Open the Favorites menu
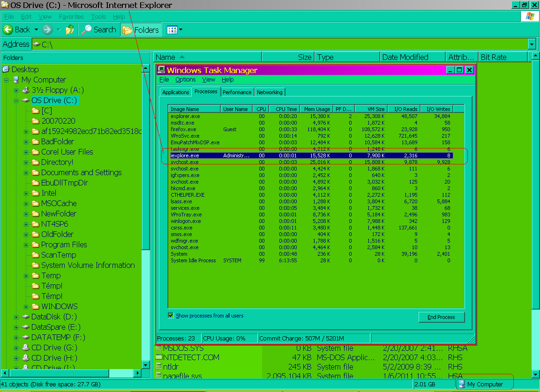 point(71,16)
